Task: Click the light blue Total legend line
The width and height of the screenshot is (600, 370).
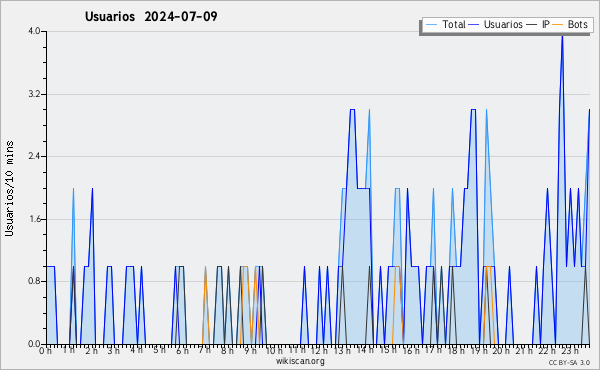Action: pyautogui.click(x=431, y=25)
